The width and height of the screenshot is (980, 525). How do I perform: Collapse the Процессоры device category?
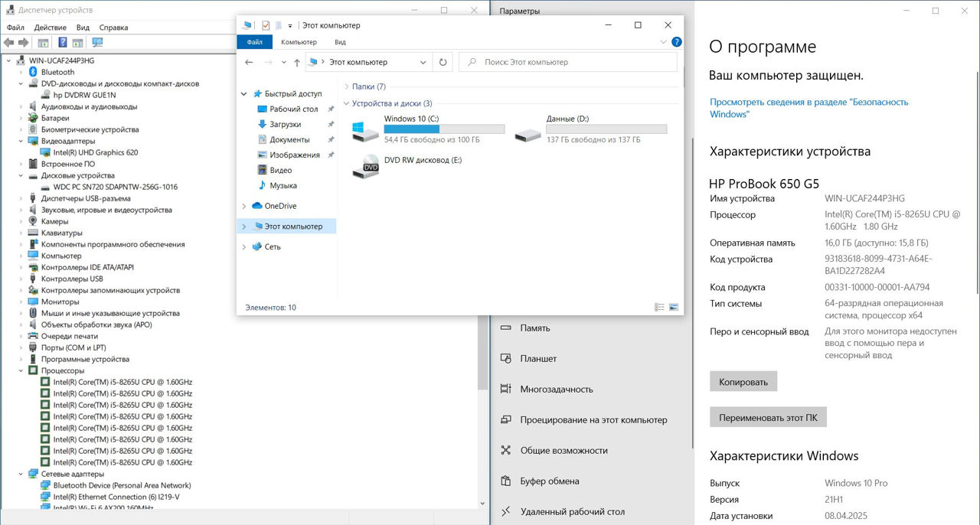point(21,370)
